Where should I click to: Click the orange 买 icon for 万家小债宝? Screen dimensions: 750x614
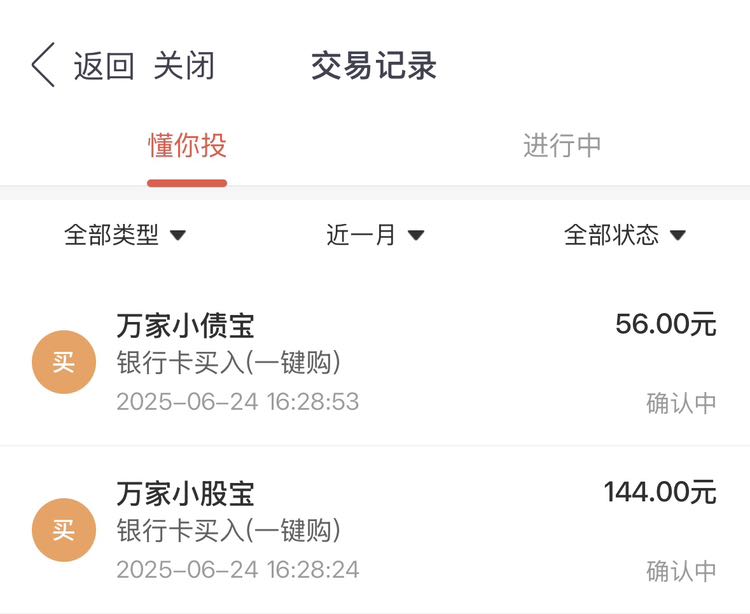pyautogui.click(x=64, y=362)
